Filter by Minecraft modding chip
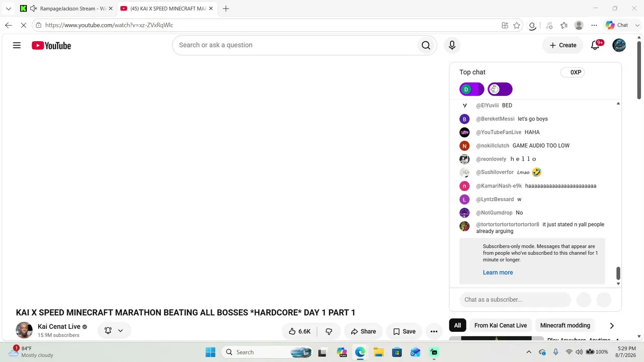The image size is (644, 362). pyautogui.click(x=565, y=325)
